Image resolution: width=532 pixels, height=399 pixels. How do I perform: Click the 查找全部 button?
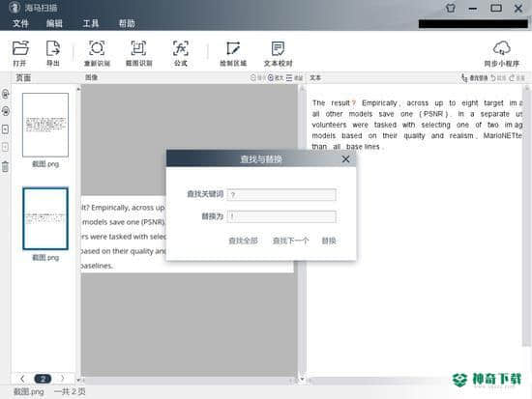click(243, 241)
